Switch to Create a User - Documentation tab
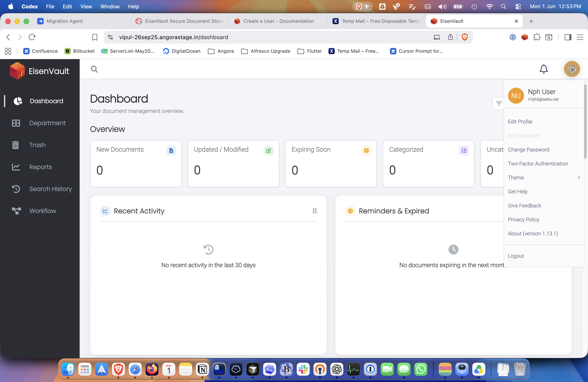Screen dimensions: 588x382 tap(278, 21)
